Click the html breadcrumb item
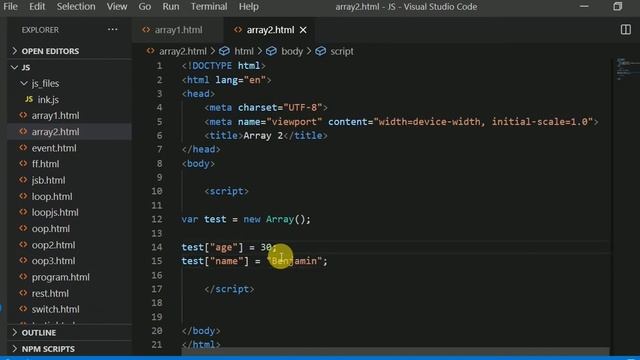Screen dimensions: 640x360 tap(244, 51)
